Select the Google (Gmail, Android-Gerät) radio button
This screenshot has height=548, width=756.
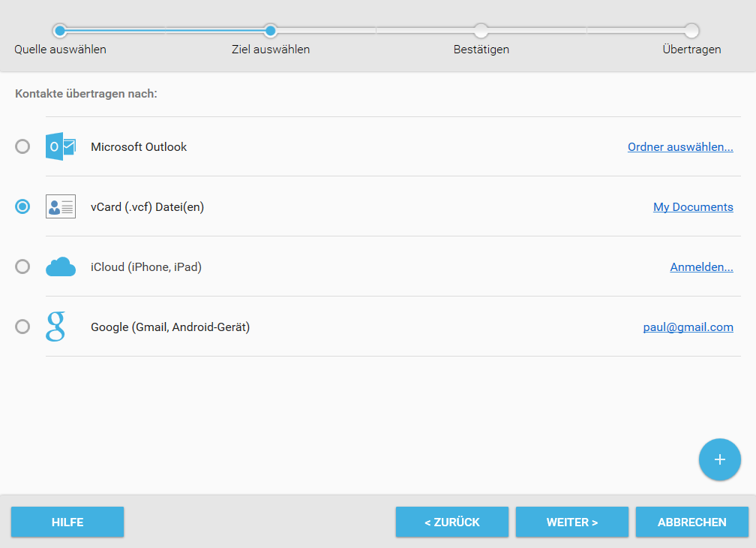point(22,327)
